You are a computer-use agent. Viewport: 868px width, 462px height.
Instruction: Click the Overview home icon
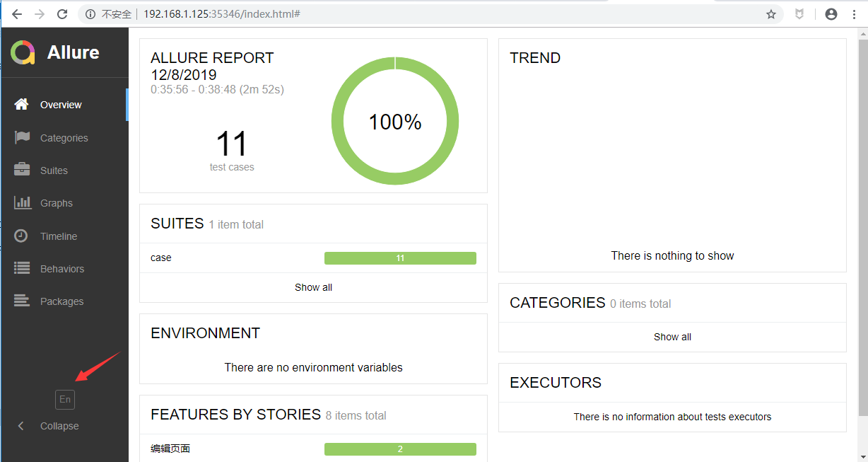(x=22, y=104)
